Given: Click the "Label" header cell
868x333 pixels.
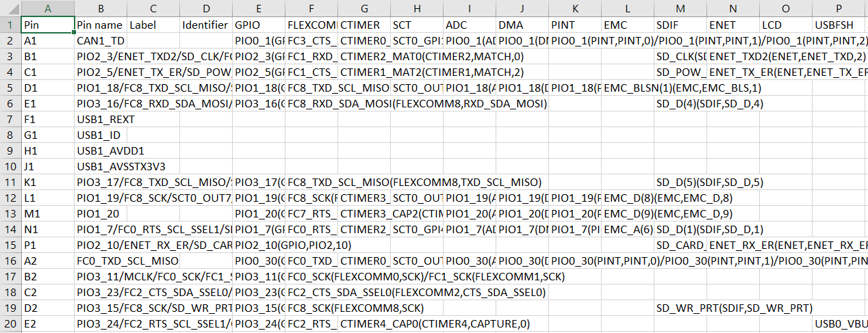Looking at the screenshot, I should tap(153, 25).
